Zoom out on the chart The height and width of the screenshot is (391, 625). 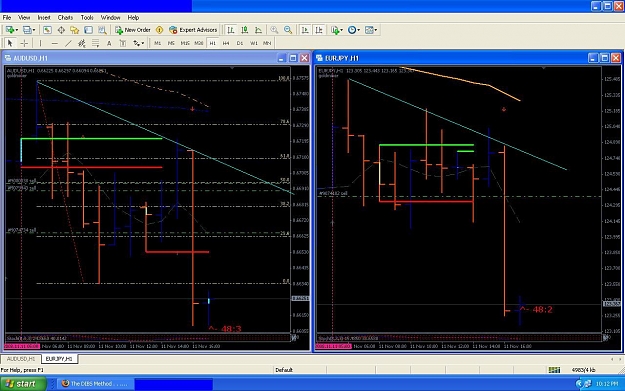pos(288,30)
